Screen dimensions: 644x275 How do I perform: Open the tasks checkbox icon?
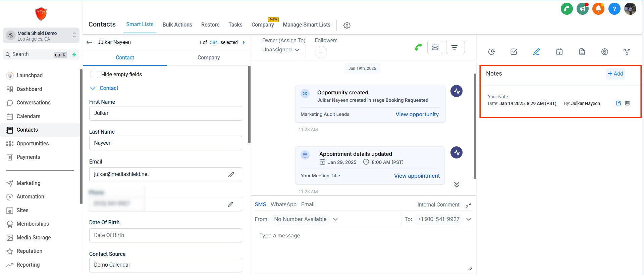click(514, 52)
